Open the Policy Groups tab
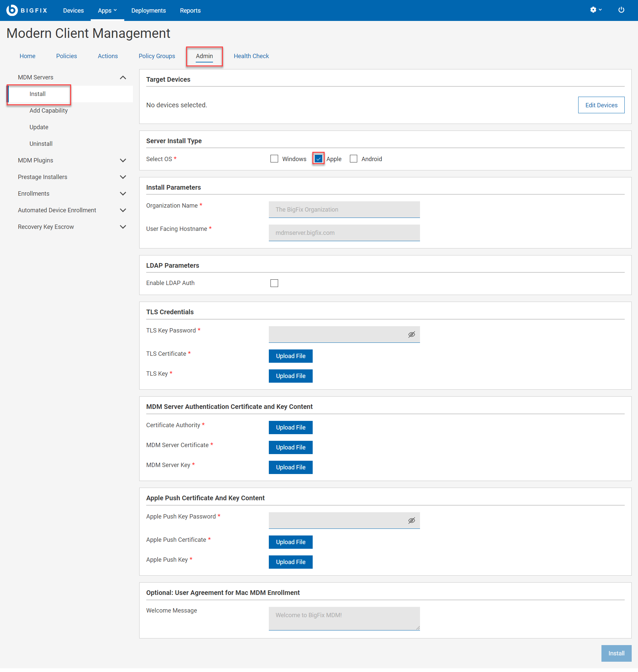The height and width of the screenshot is (672, 638). 157,56
